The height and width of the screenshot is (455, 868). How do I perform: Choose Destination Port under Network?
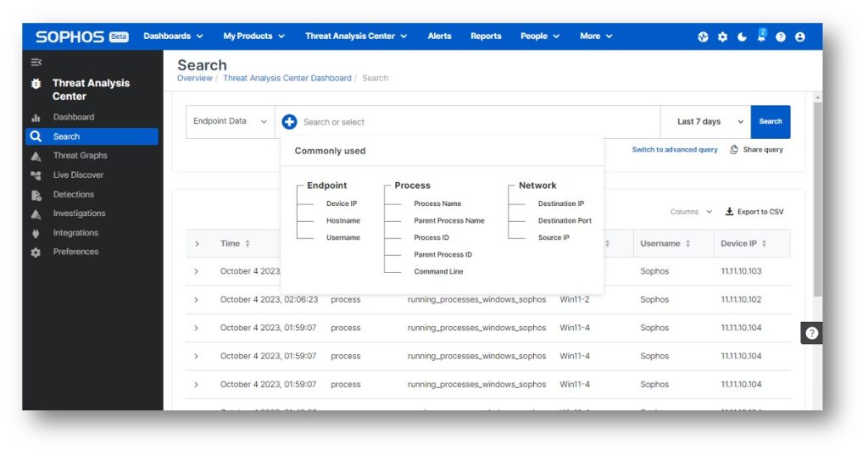click(x=565, y=220)
